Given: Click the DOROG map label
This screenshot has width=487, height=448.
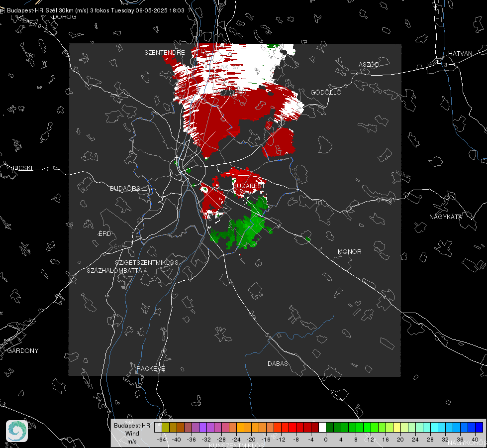Looking at the screenshot, I should coord(65,17).
